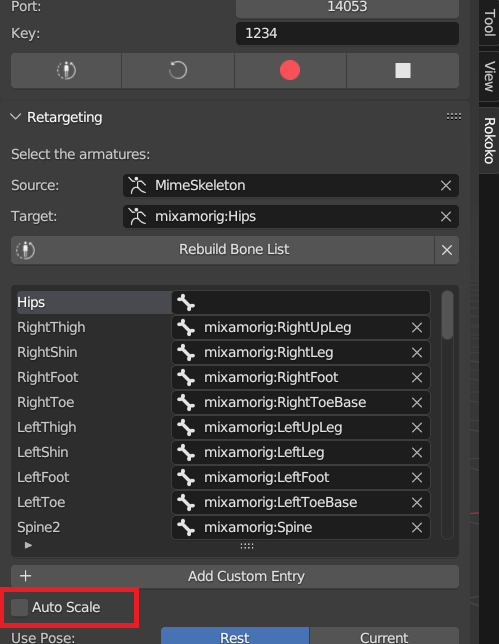The width and height of the screenshot is (499, 644).
Task: Collapse the Retargeting panel
Action: [x=16, y=117]
